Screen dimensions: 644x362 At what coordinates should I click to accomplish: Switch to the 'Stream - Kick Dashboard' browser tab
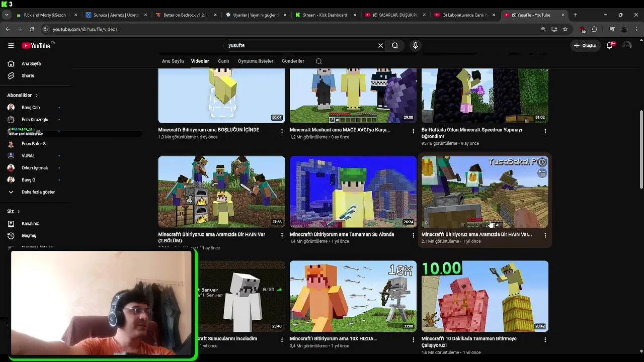tap(325, 15)
